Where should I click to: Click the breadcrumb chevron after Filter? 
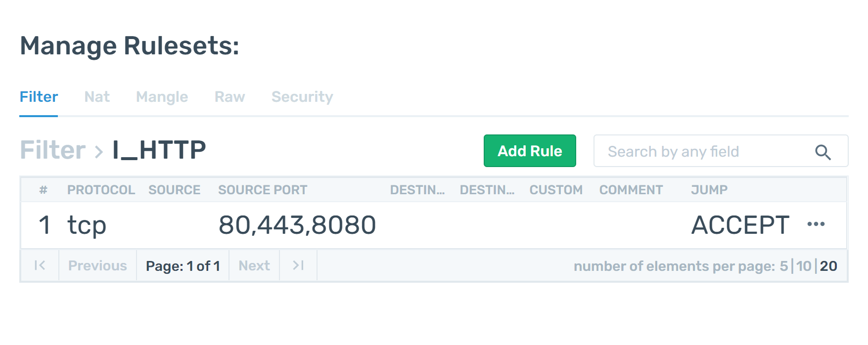click(x=99, y=151)
